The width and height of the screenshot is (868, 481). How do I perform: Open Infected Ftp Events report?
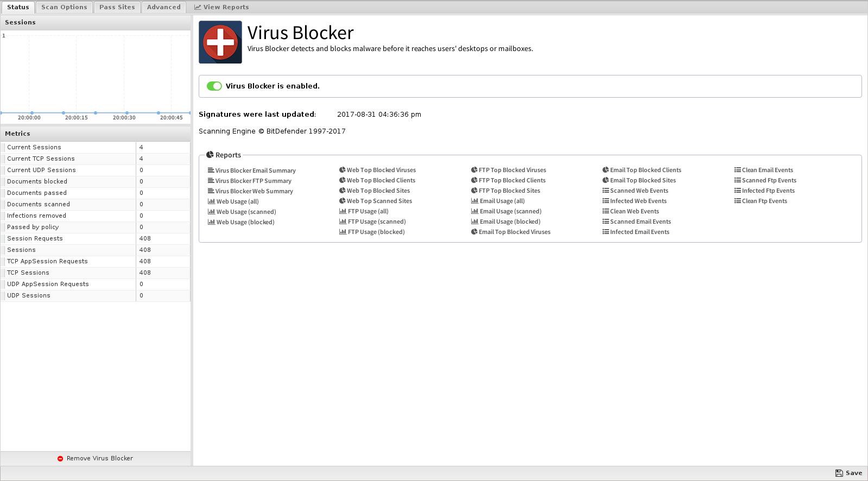765,191
